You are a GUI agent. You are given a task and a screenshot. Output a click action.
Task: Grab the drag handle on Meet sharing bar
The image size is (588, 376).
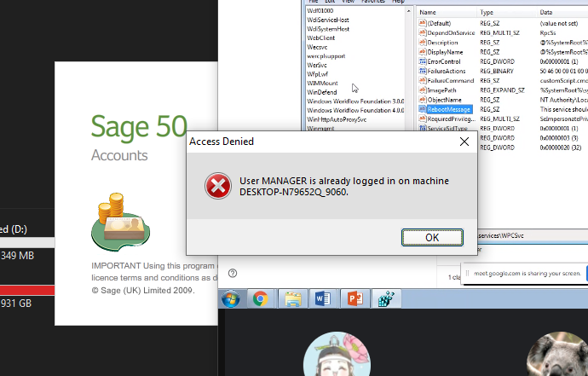point(467,274)
